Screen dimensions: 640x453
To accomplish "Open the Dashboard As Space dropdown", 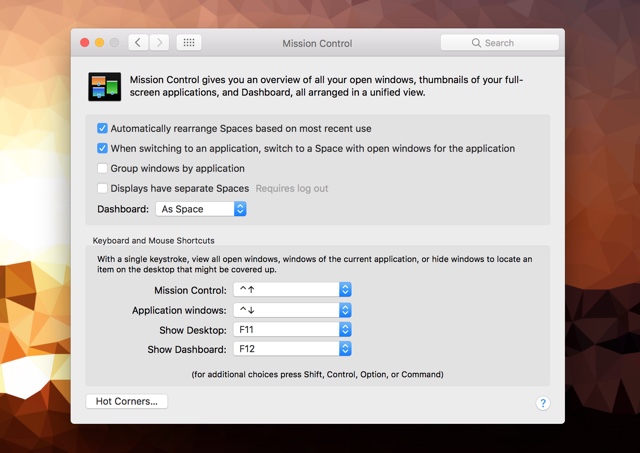I will [x=201, y=209].
